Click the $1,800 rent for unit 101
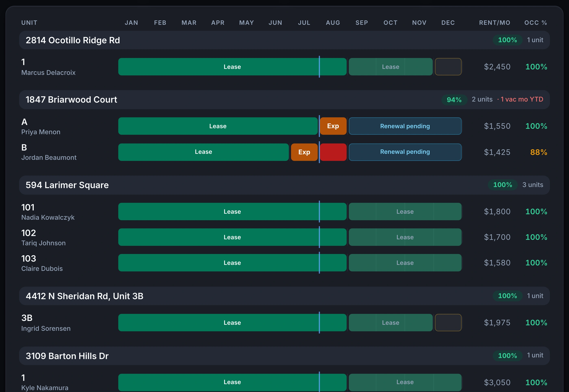 (497, 212)
